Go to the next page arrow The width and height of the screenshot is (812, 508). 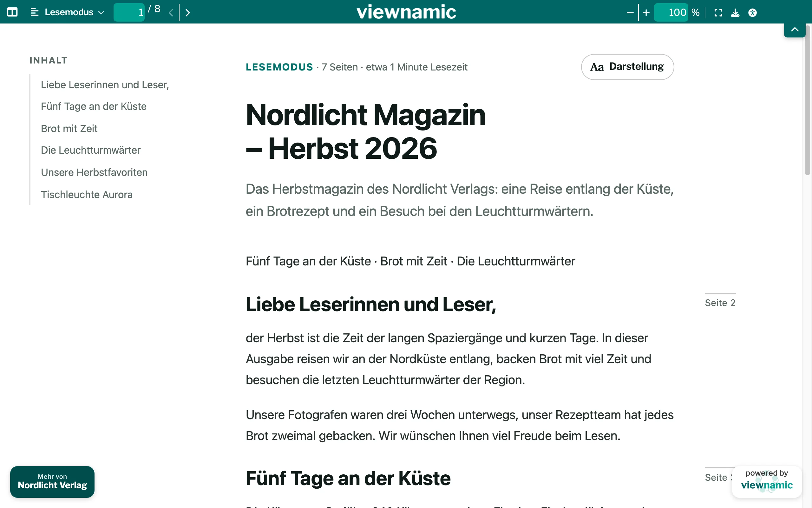[x=187, y=13]
